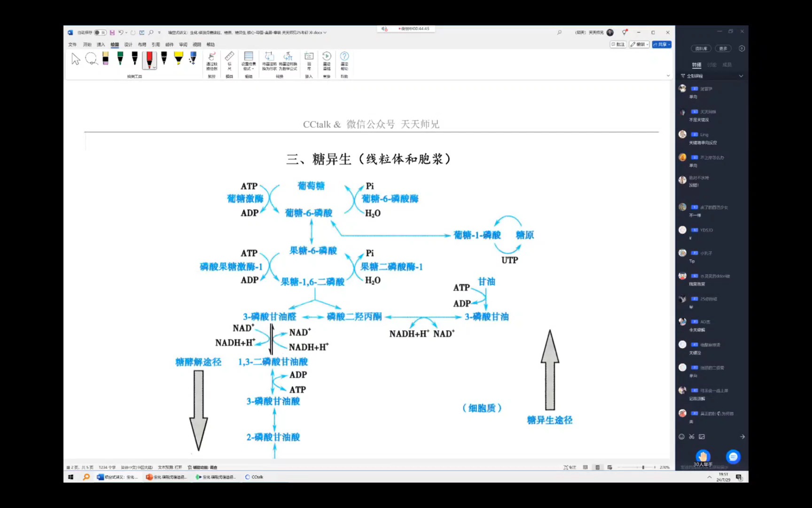Viewport: 812px width, 508px height.
Task: Switch to the 开始 Home tab
Action: tap(87, 45)
